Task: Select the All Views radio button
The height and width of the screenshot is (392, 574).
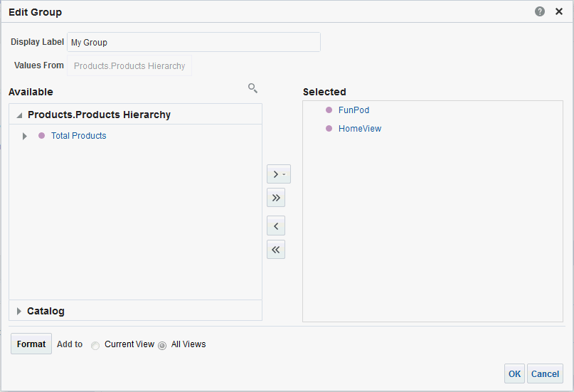Action: click(162, 346)
